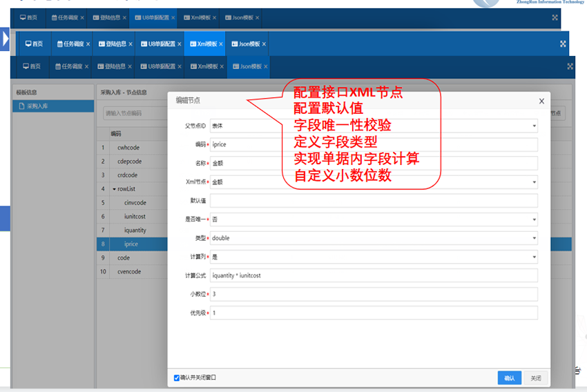Image resolution: width=587 pixels, height=392 pixels.
Task: Close 任务调度 tab in the middle tab row
Action: 88,44
